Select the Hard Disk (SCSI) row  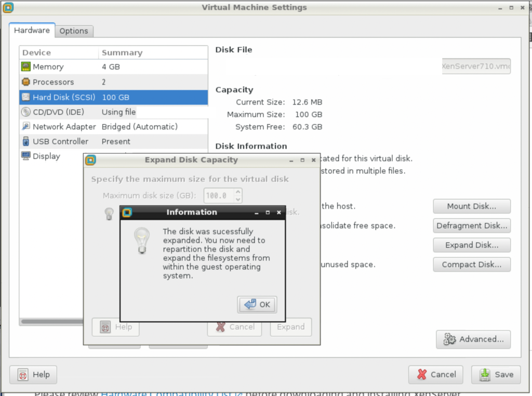(x=114, y=97)
